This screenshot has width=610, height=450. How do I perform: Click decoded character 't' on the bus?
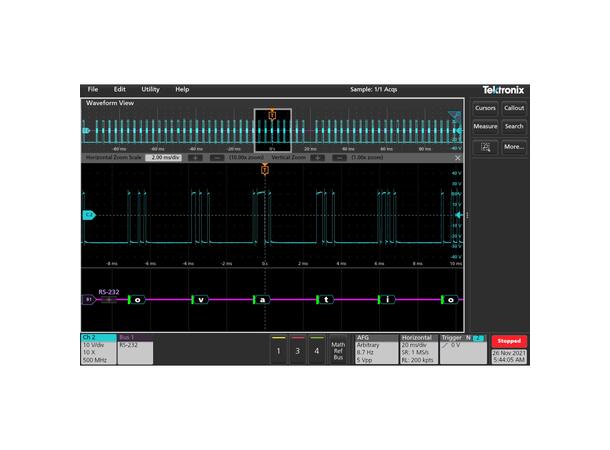tap(326, 299)
